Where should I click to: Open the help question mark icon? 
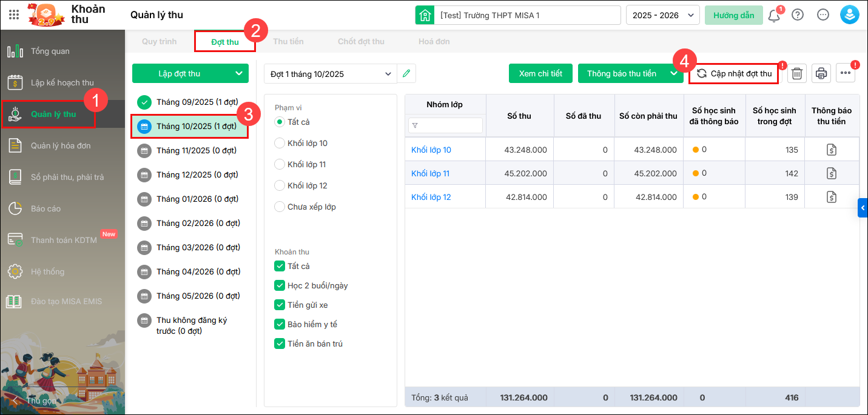(798, 15)
